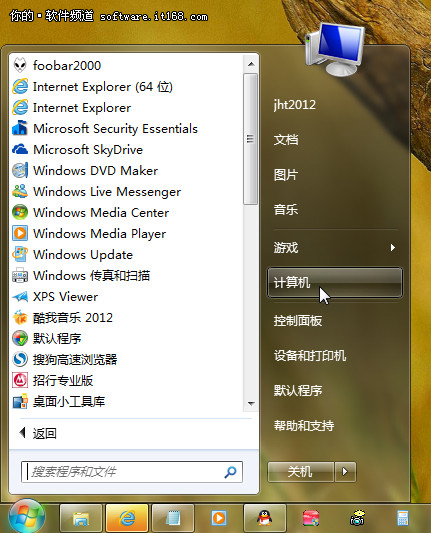Image resolution: width=431 pixels, height=533 pixels.
Task: Click the 桌面小工具库 icon
Action: pos(20,401)
